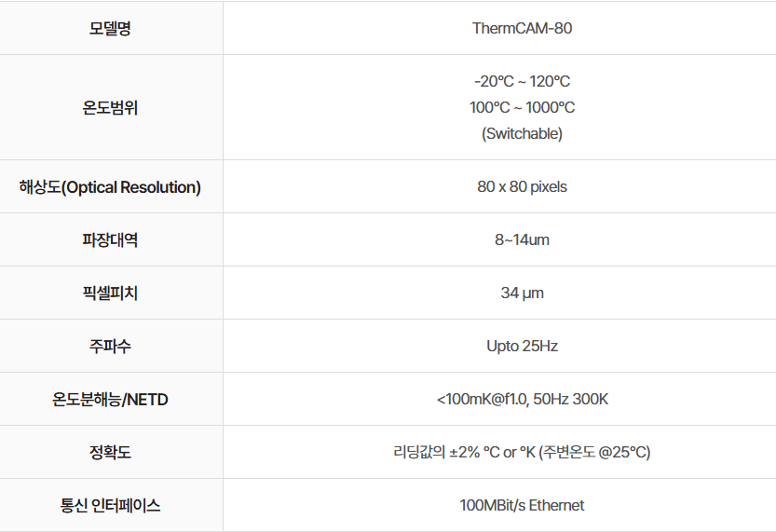This screenshot has height=532, width=776.
Task: Click the (Switchable) note text
Action: (522, 133)
